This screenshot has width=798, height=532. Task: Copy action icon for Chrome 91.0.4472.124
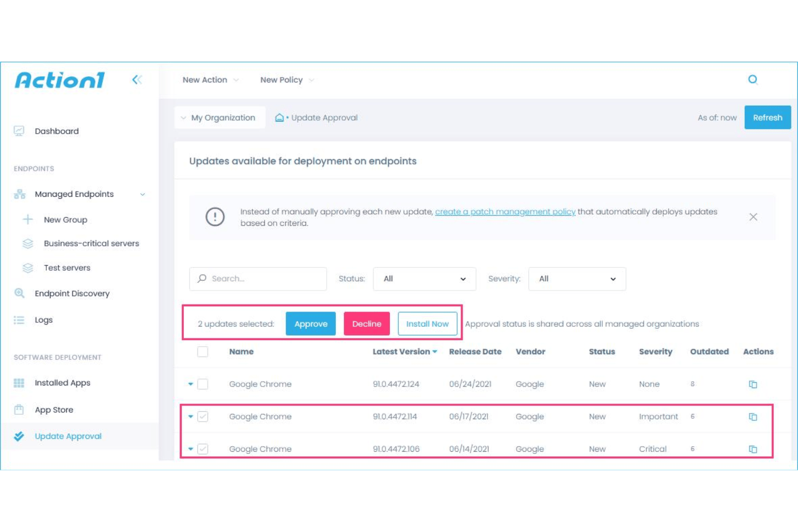coord(753,384)
